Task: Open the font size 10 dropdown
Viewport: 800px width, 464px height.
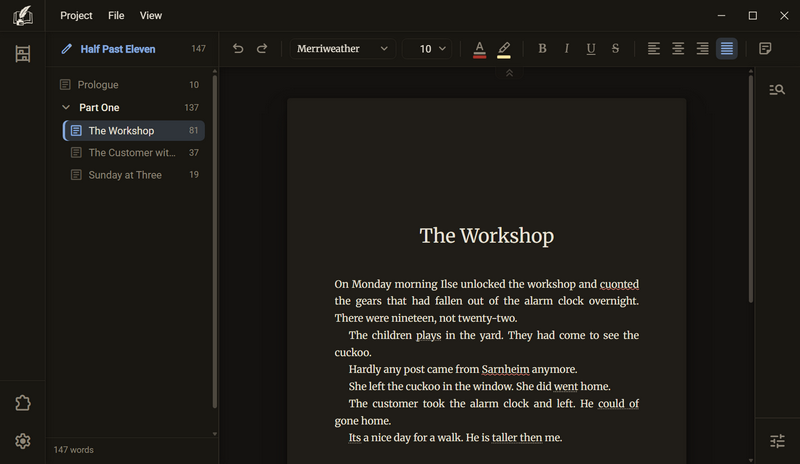Action: click(427, 48)
